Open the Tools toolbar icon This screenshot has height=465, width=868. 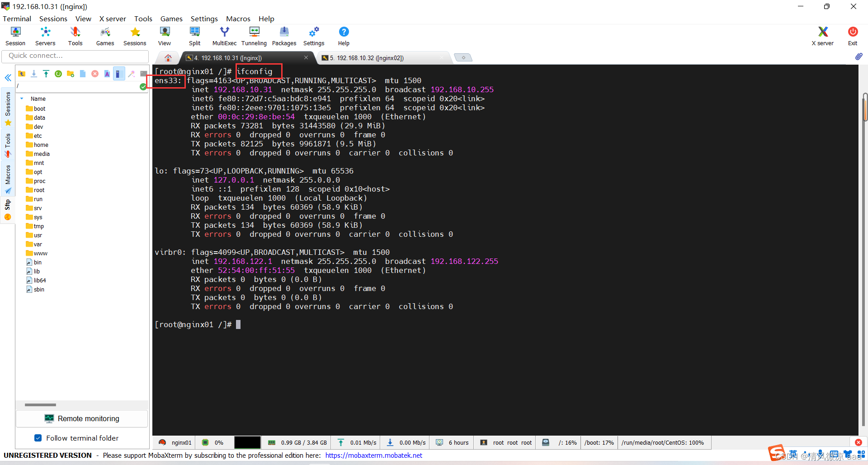75,36
